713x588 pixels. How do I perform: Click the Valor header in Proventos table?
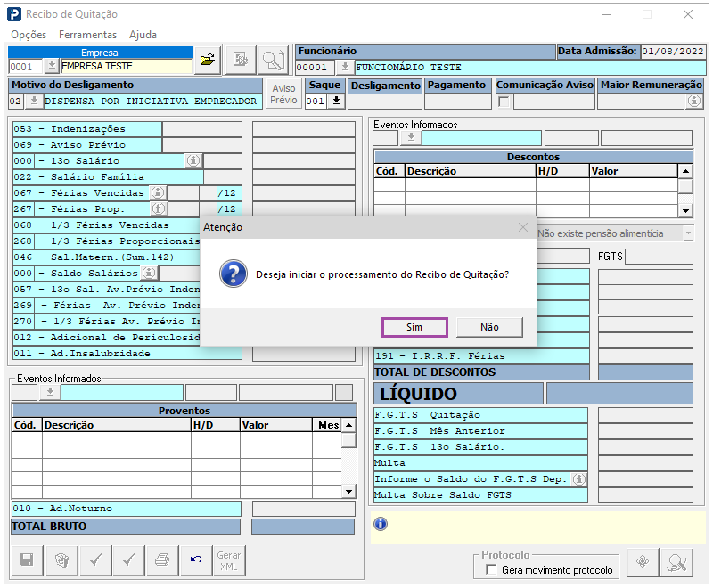click(x=276, y=425)
